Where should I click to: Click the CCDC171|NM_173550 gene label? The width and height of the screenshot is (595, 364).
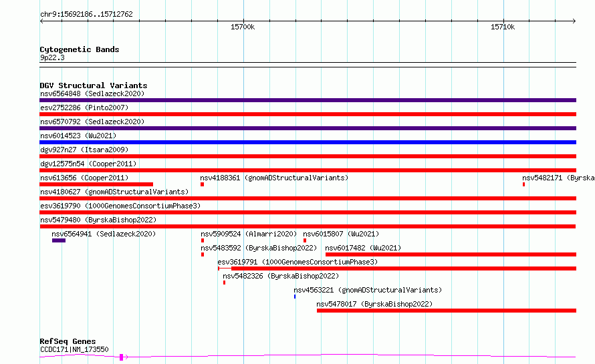click(x=74, y=349)
